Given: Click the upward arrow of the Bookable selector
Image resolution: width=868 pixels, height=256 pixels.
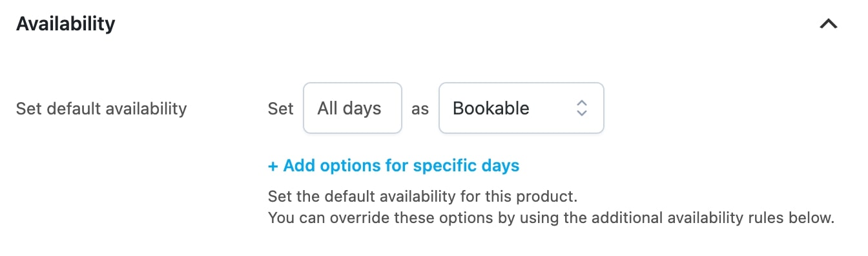Looking at the screenshot, I should pos(581,103).
